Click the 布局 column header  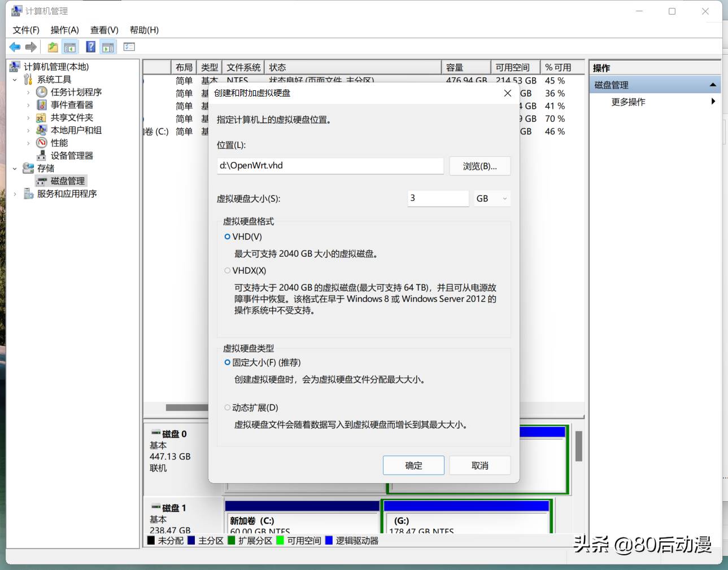184,67
